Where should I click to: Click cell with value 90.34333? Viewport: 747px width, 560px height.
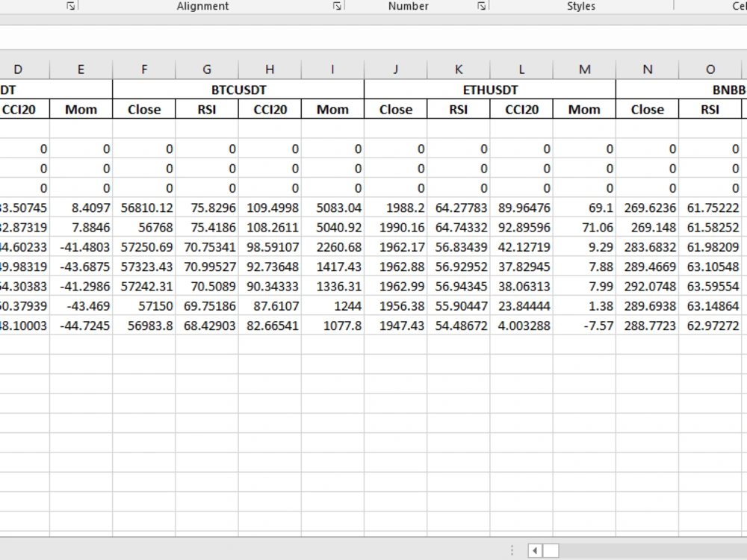click(270, 286)
